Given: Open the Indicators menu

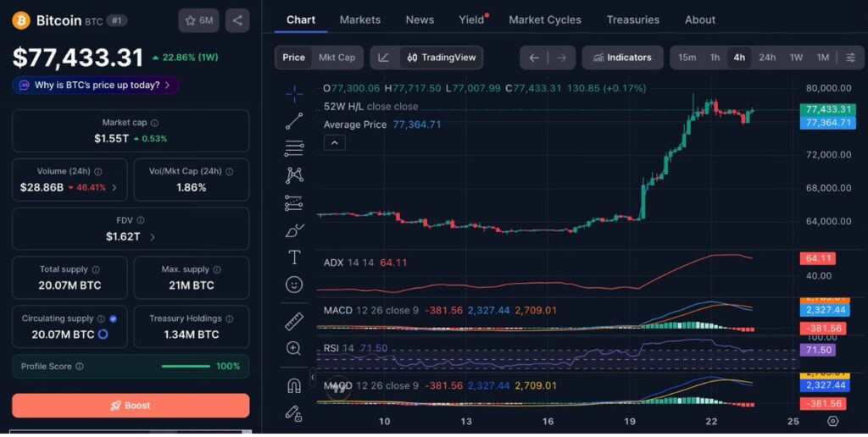Looking at the screenshot, I should coord(622,58).
